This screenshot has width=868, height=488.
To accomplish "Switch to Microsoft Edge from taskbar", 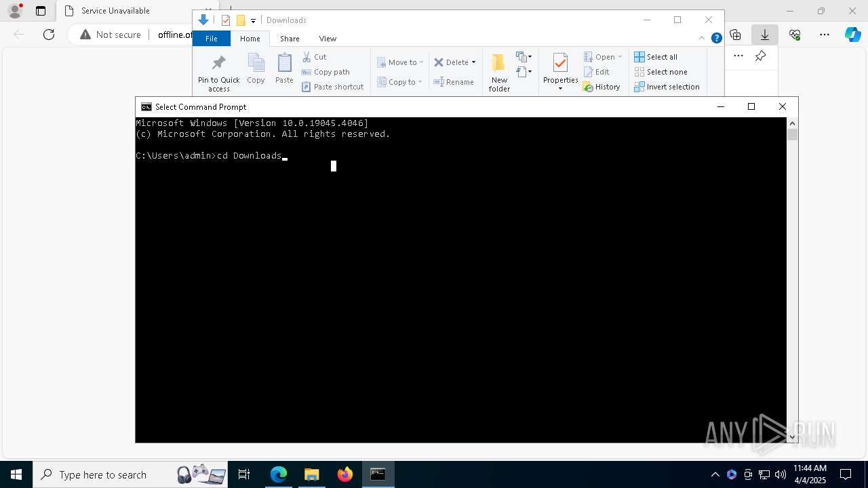I will [x=279, y=474].
